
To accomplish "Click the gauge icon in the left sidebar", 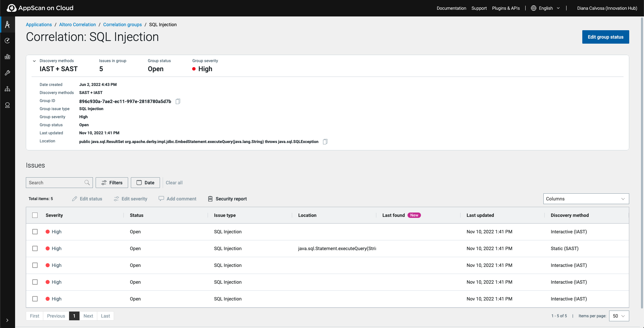I will (7, 40).
